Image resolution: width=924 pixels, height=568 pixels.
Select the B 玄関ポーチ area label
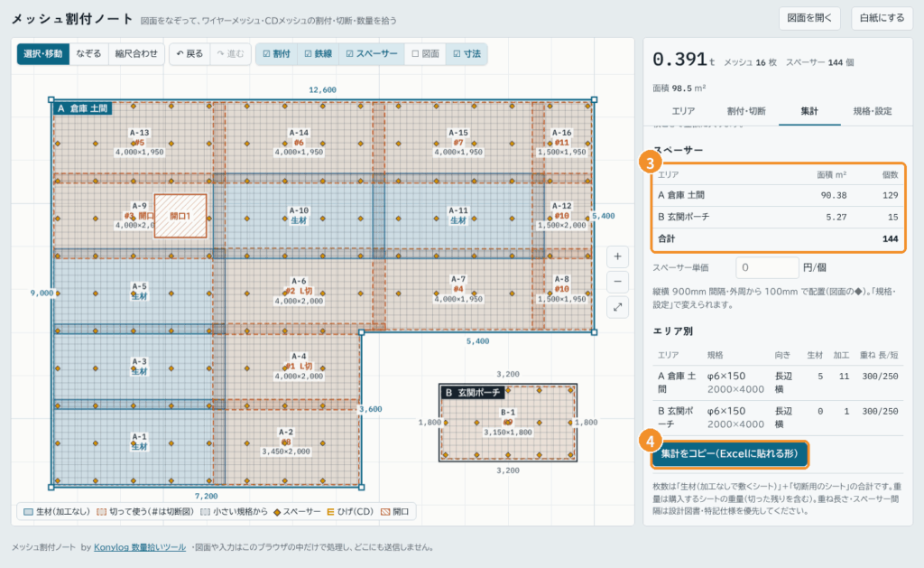coord(473,392)
